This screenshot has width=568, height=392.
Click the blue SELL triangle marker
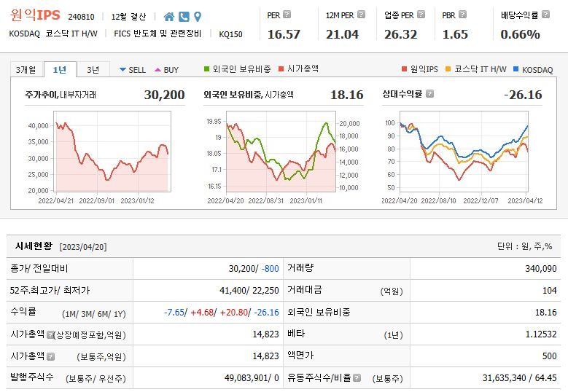tap(122, 69)
